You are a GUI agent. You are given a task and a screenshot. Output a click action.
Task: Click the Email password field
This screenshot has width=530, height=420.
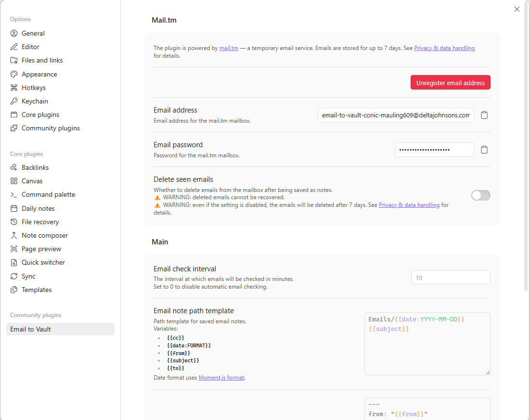[x=434, y=150]
